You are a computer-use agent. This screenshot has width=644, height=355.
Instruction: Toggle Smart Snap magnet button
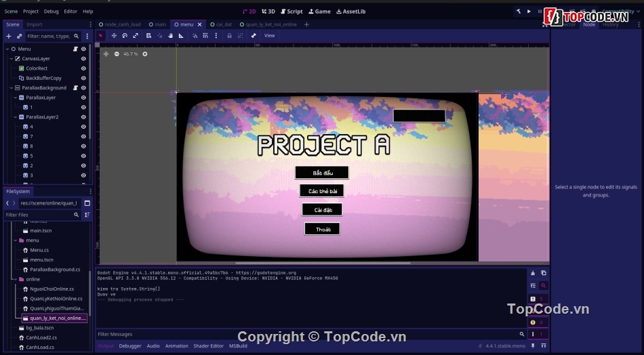[195, 36]
